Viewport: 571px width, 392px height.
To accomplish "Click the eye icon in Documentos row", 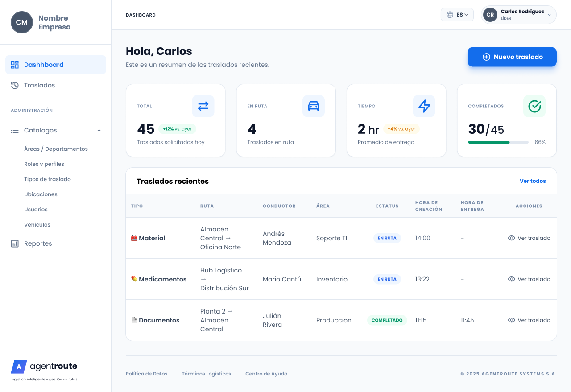I will pyautogui.click(x=512, y=320).
